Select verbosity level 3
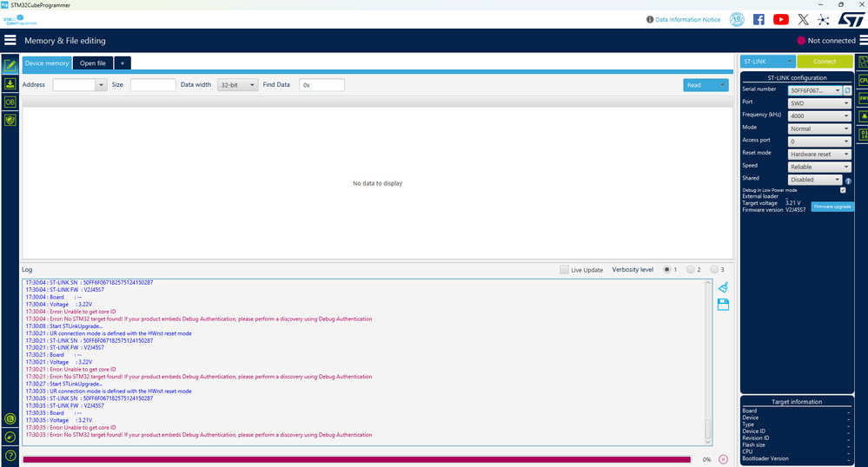This screenshot has width=868, height=467. pos(714,269)
